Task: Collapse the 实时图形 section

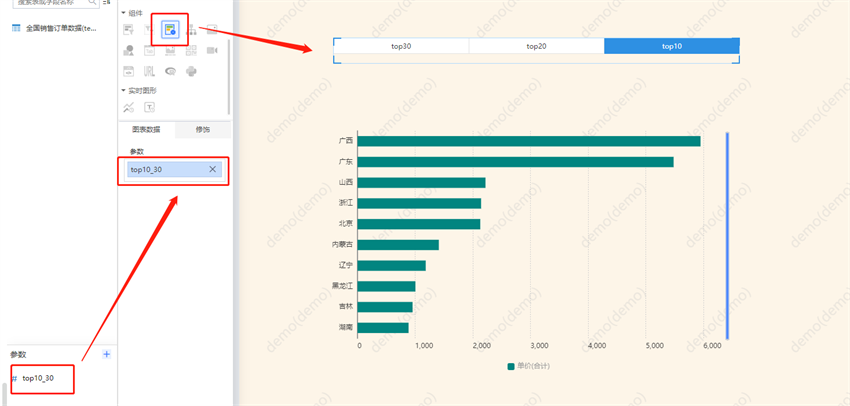Action: [122, 90]
